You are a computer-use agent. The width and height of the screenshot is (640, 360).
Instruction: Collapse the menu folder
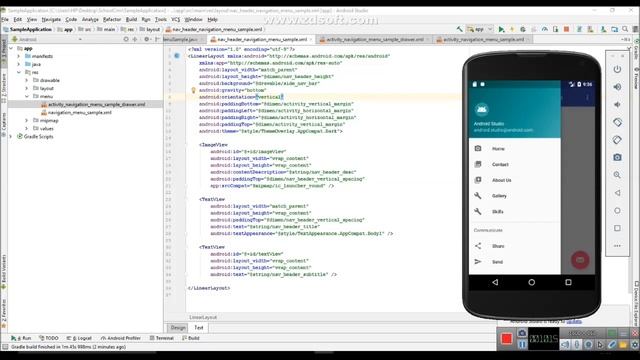coord(27,96)
